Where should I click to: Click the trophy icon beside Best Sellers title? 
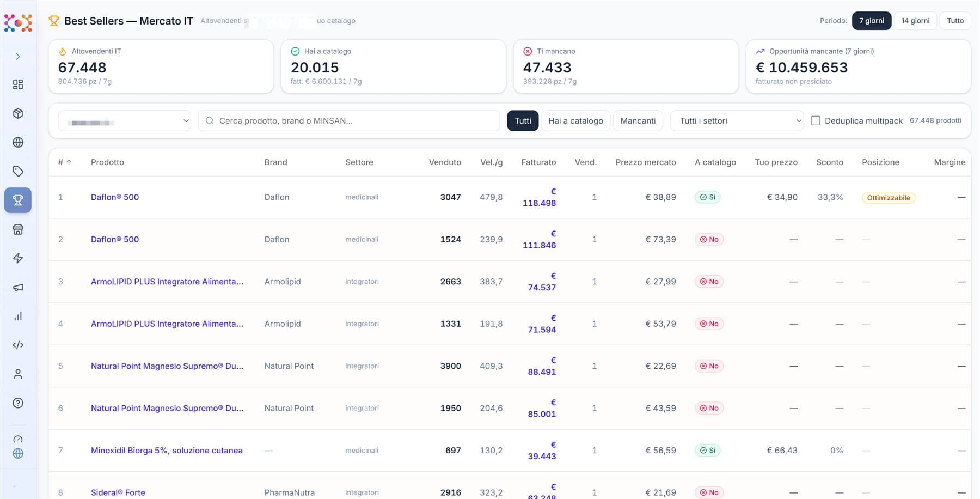click(x=54, y=21)
